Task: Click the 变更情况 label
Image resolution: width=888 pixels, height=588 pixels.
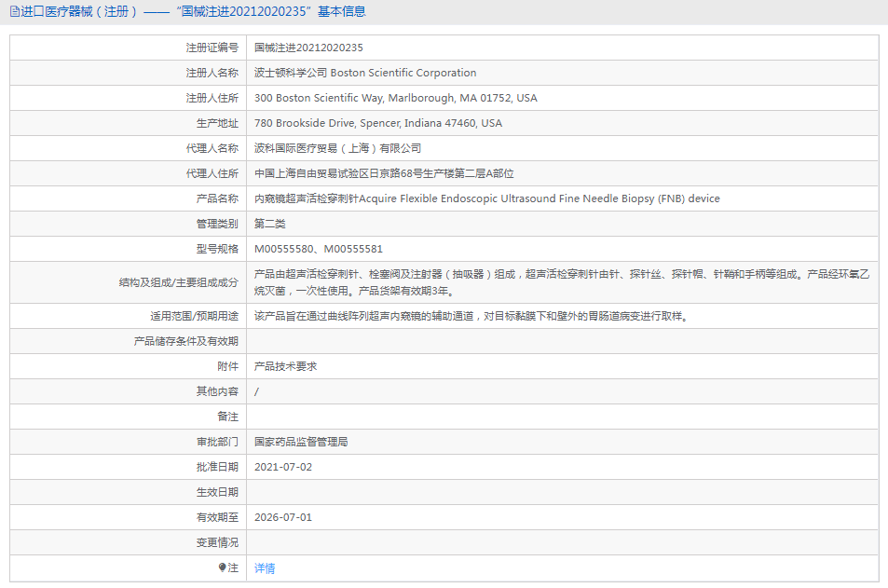Action: coord(217,542)
